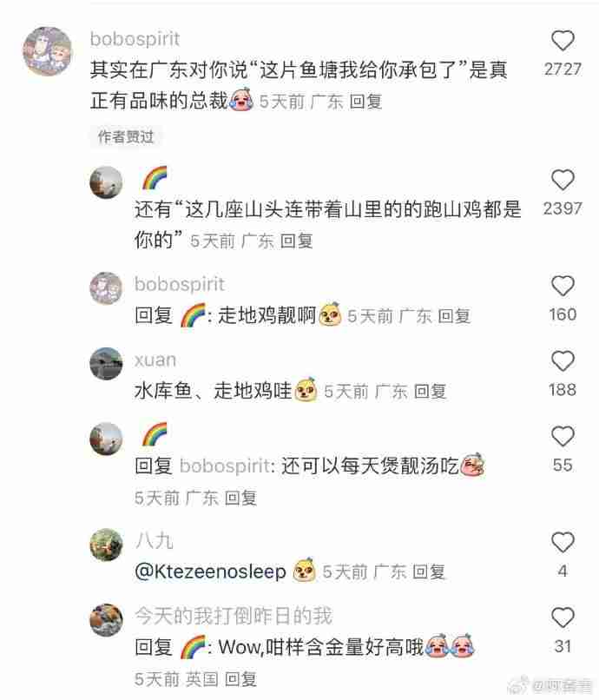Reply to 八九's mention comment

click(429, 571)
